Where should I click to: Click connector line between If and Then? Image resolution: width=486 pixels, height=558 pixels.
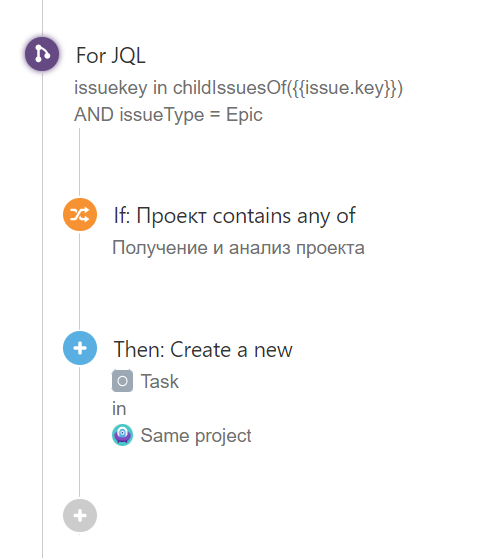coord(79,281)
